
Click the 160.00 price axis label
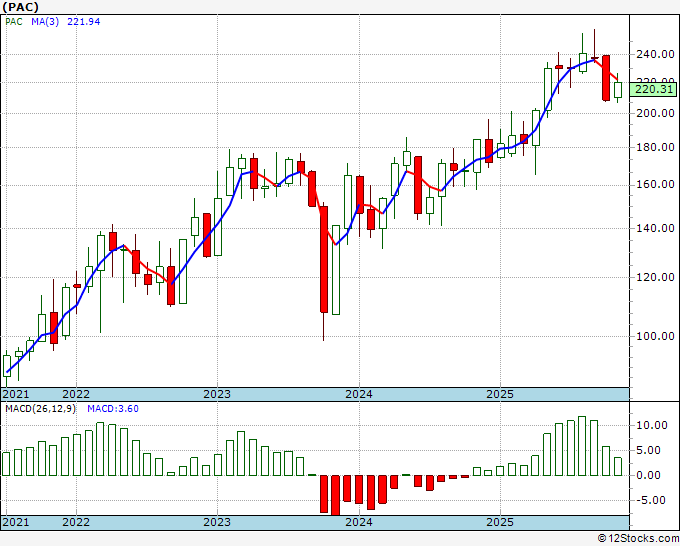pos(655,185)
